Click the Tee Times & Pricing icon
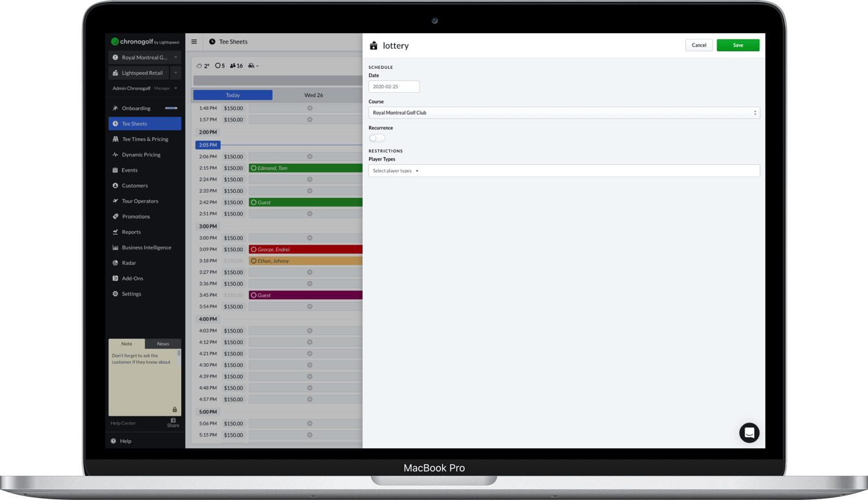 coord(115,139)
